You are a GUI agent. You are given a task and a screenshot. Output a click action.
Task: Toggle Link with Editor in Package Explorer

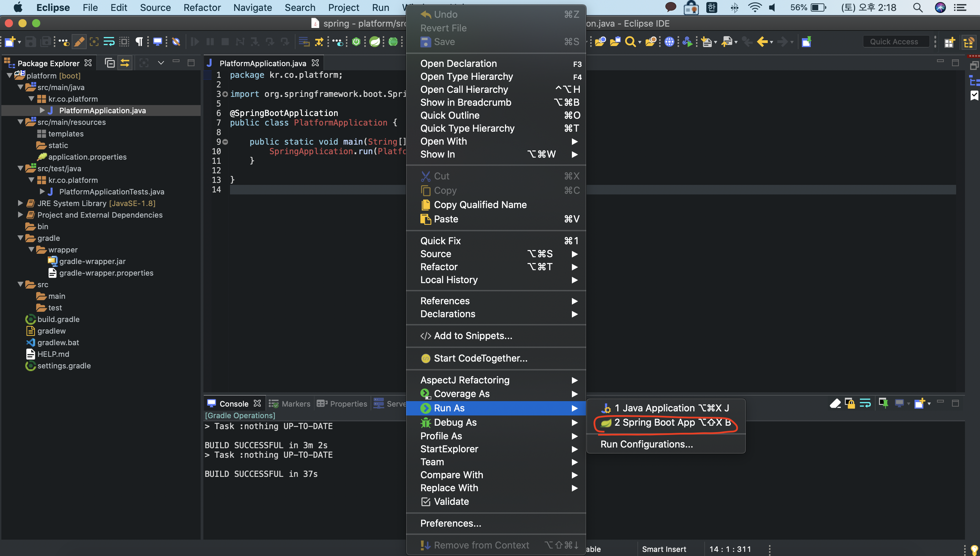125,63
